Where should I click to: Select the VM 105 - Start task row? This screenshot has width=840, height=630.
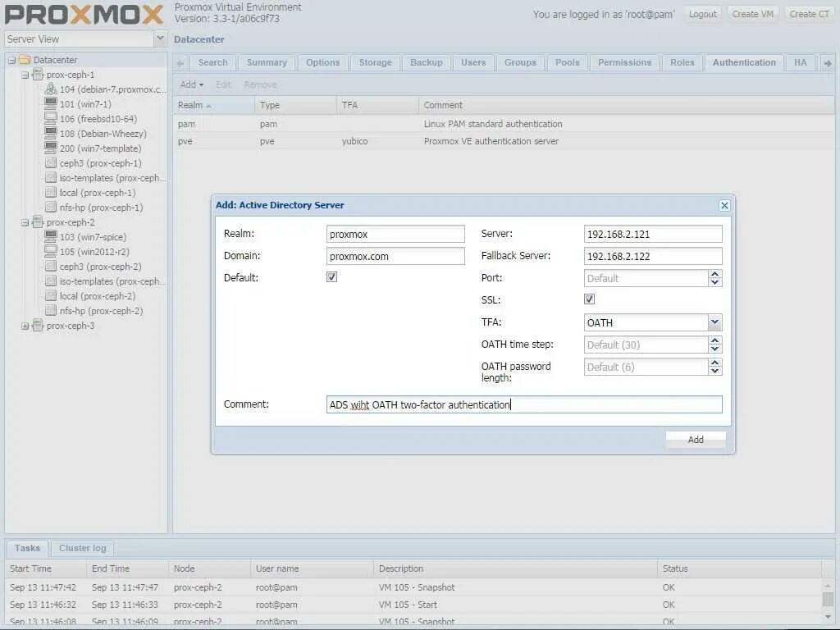(x=413, y=605)
